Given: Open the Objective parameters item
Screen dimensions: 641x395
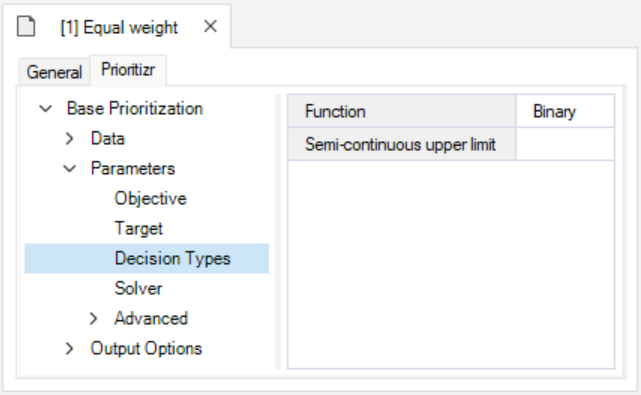Looking at the screenshot, I should [150, 199].
